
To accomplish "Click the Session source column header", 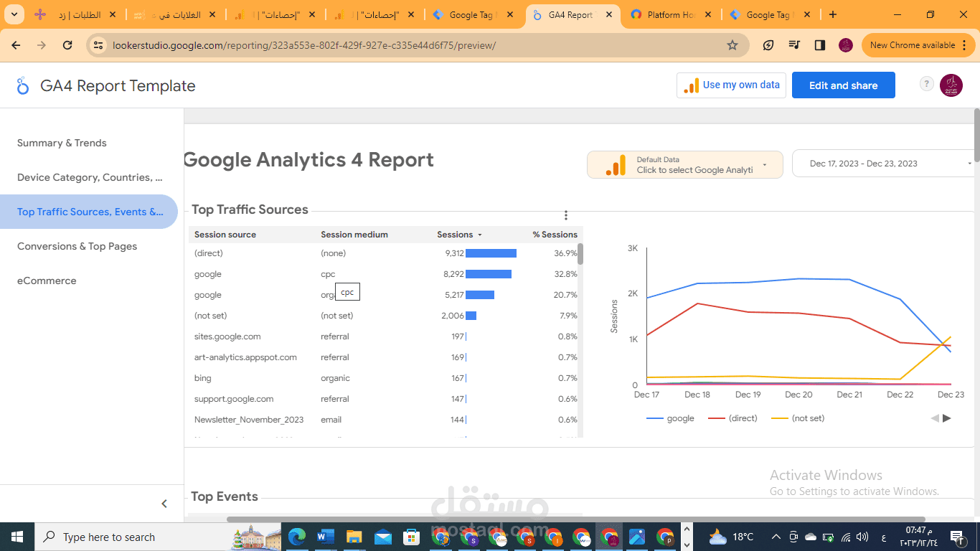I will coord(225,235).
